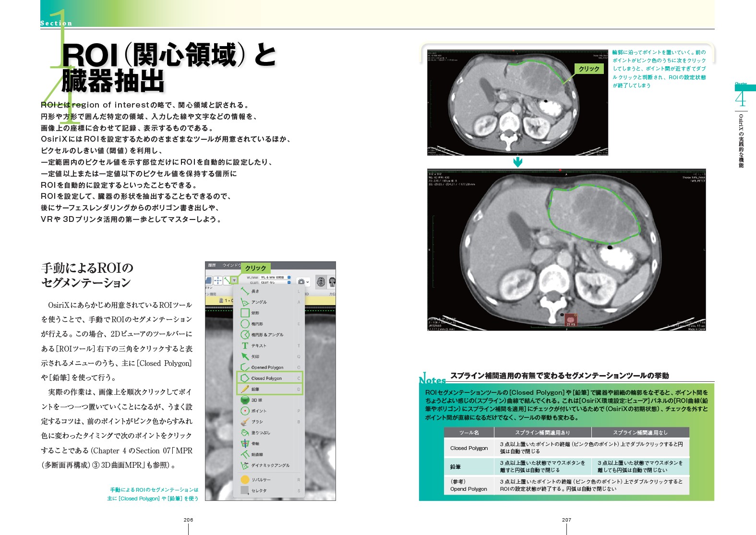This screenshot has width=756, height=535.
Task: Select the 長さ length ROI tool
Action: 268,291
